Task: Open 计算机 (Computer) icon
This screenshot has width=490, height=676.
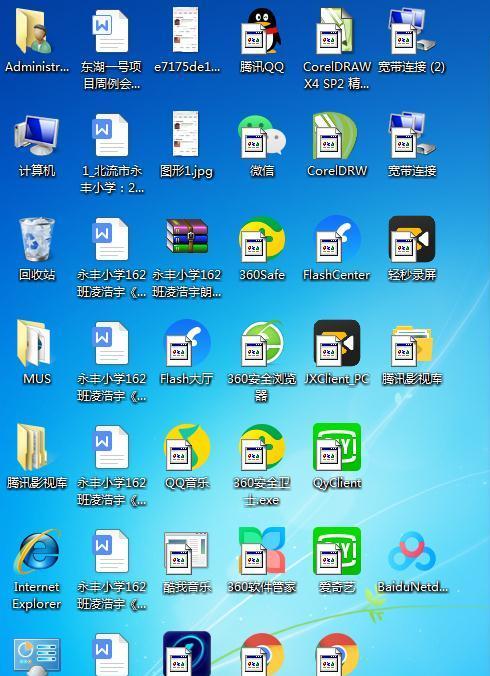Action: point(36,135)
